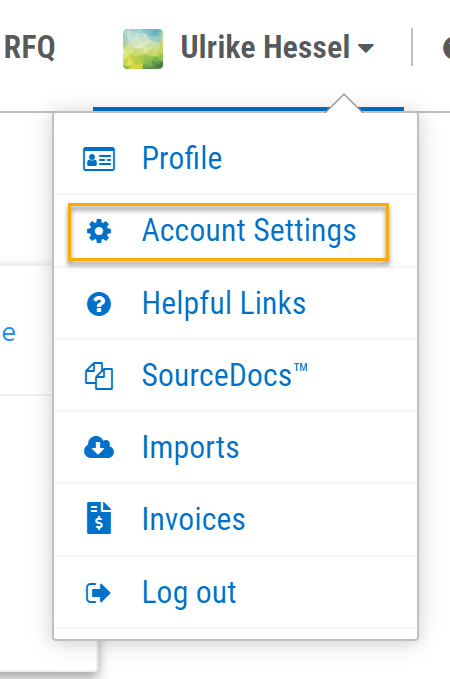Viewport: 450px width, 679px height.
Task: Choose Imports in the user menu
Action: point(235,447)
